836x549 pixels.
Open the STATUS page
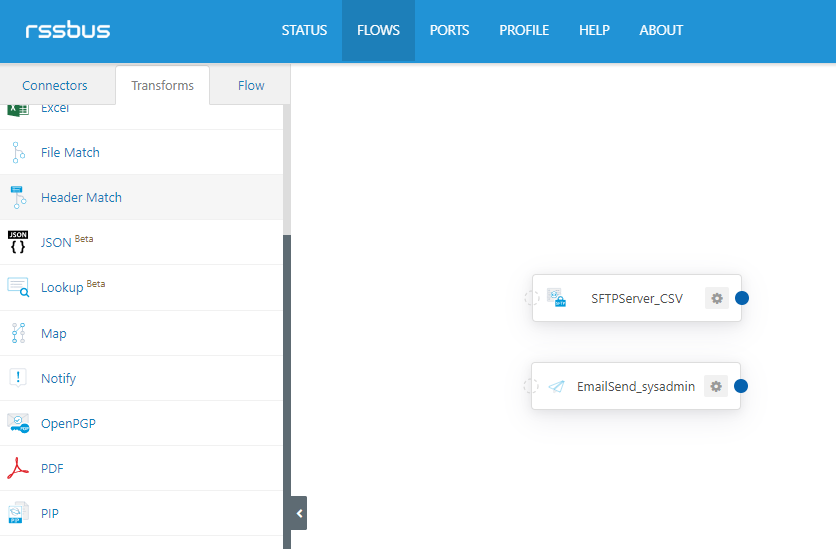click(x=304, y=30)
